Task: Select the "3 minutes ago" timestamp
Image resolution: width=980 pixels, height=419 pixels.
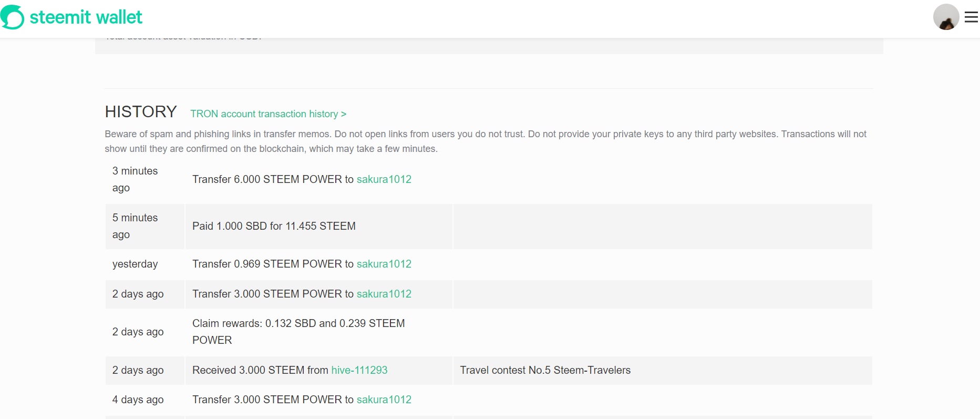Action: [x=135, y=179]
